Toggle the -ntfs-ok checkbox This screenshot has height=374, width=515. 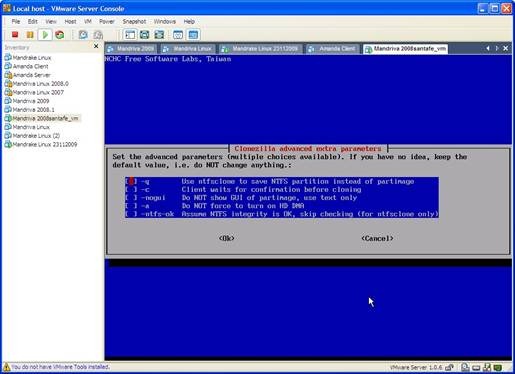click(131, 214)
